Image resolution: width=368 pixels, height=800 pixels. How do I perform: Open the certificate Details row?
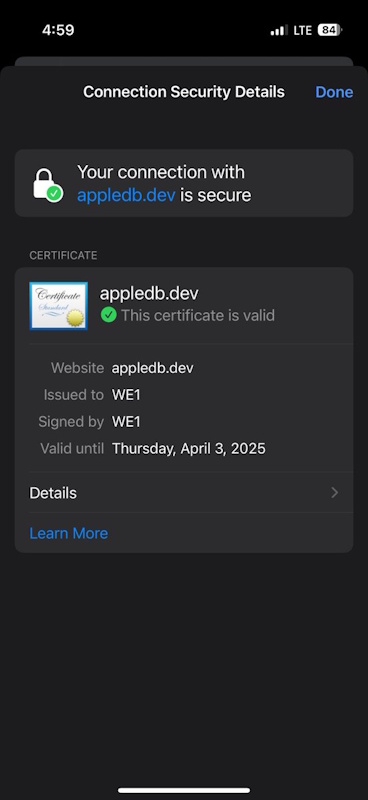tap(184, 493)
